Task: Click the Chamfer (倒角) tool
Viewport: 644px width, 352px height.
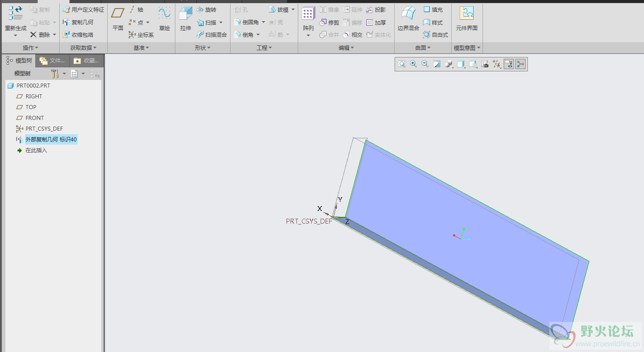Action: click(x=244, y=35)
